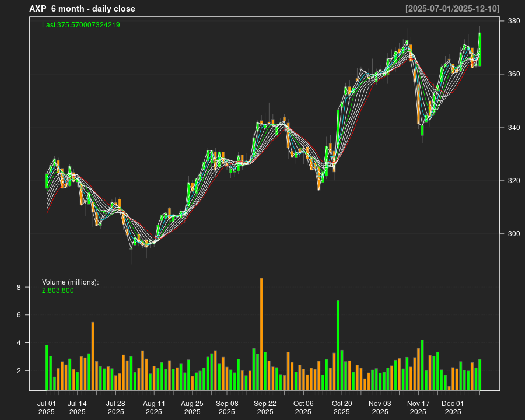Click the 4 tick on volume axis

pyautogui.click(x=19, y=343)
